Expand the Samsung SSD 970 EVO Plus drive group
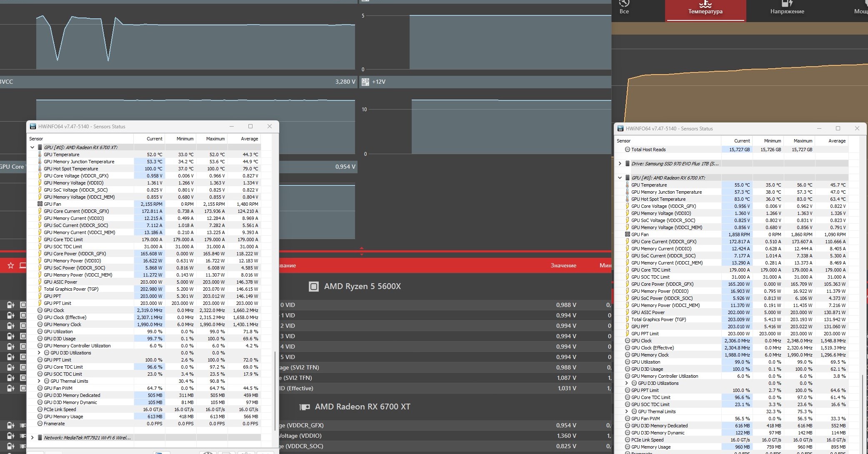Image resolution: width=868 pixels, height=454 pixels. pos(620,164)
